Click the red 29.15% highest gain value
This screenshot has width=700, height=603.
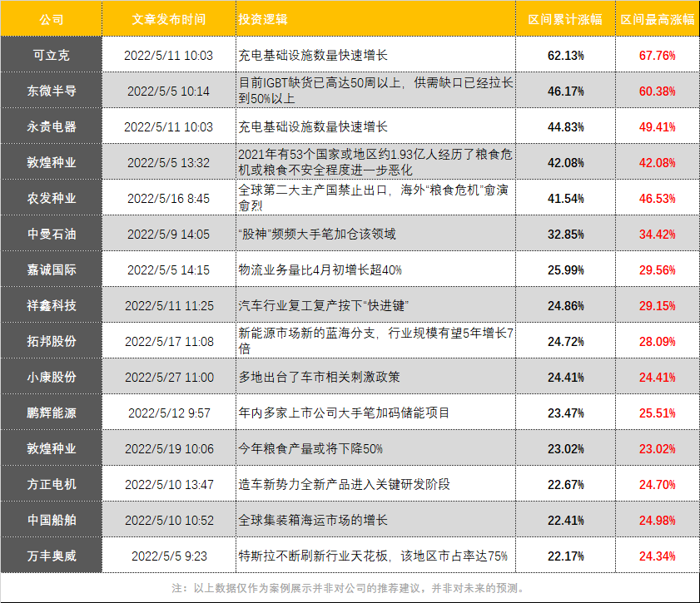[x=658, y=305]
